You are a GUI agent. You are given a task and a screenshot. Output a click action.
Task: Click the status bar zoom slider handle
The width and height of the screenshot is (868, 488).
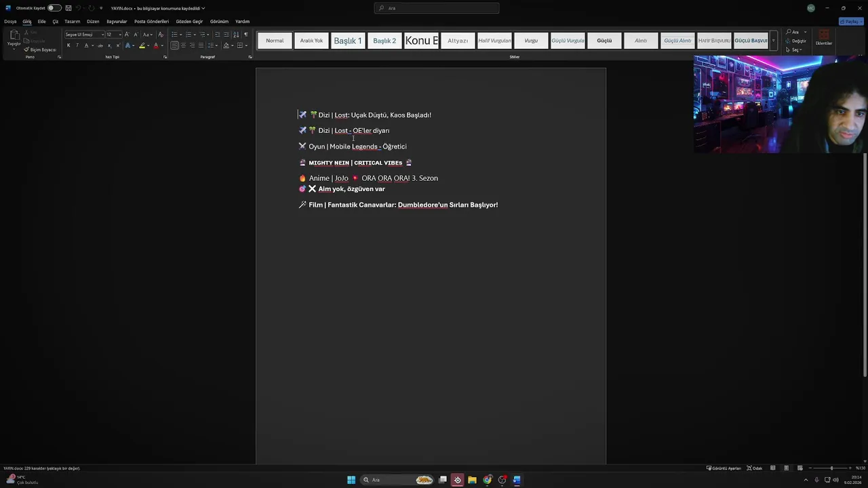(831, 468)
